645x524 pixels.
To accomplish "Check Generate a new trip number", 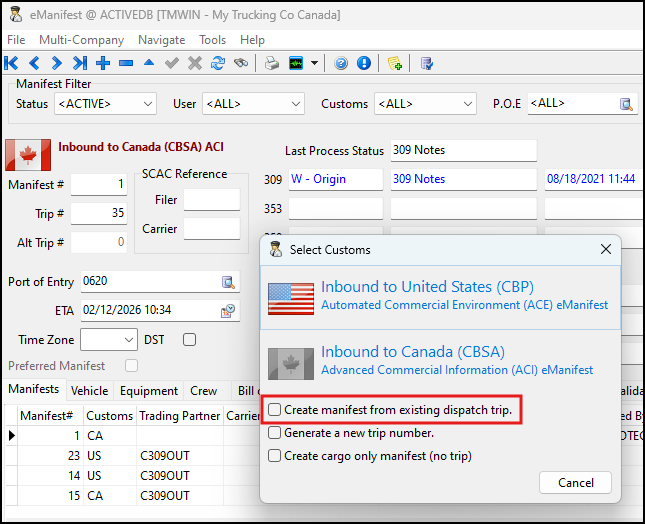I will click(x=274, y=433).
